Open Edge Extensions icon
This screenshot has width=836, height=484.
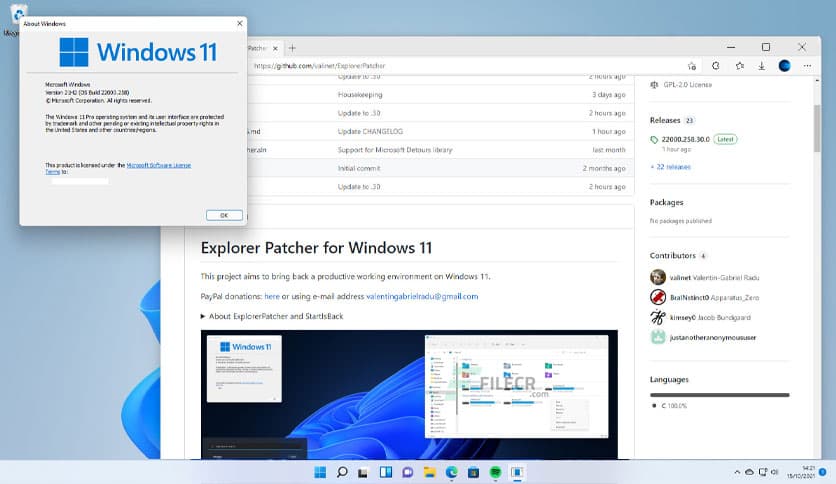716,66
